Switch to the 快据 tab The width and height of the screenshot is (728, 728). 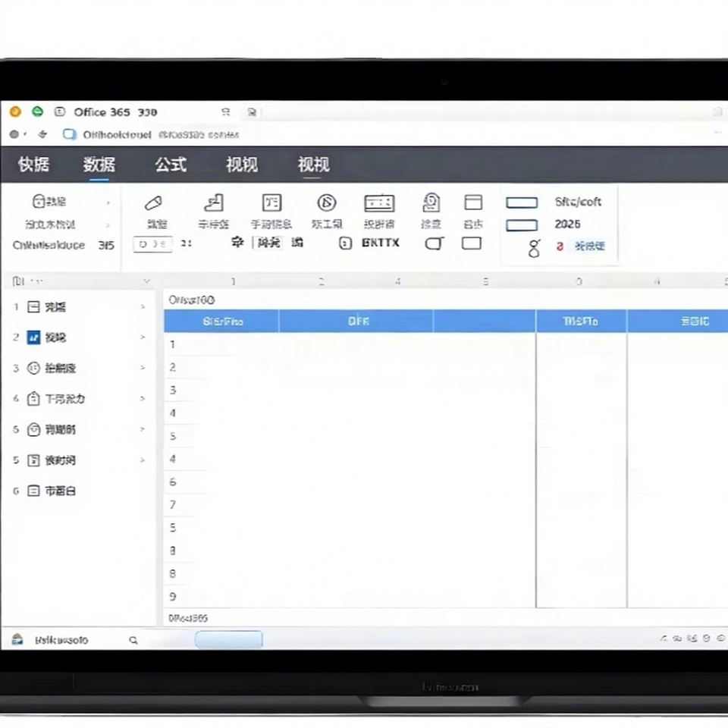pos(33,165)
